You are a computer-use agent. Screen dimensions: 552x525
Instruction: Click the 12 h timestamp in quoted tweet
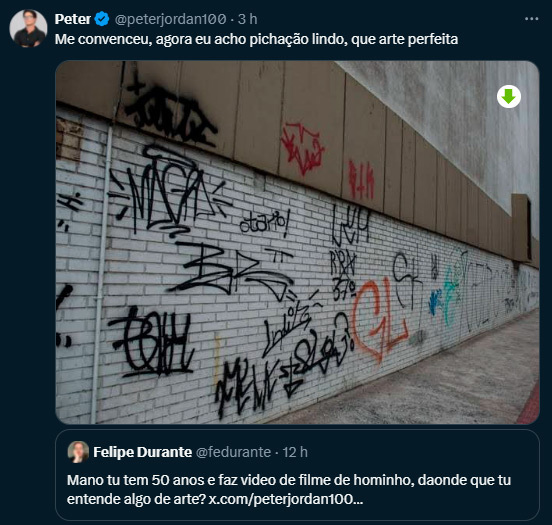click(x=295, y=452)
